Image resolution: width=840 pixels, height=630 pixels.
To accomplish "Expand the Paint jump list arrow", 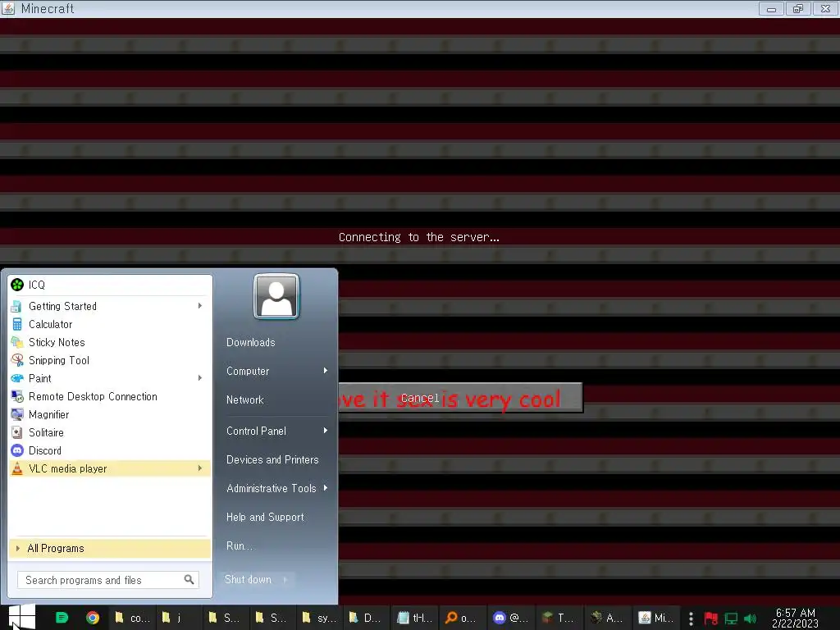I will 200,377.
